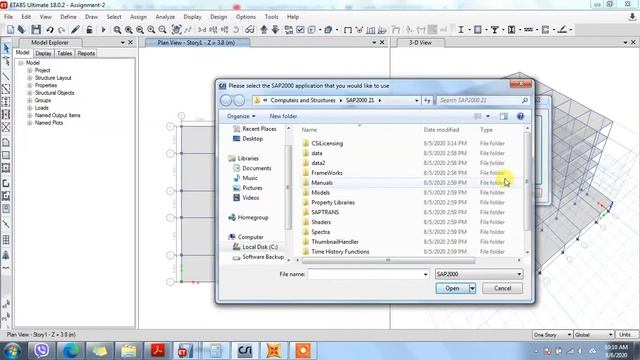
Task: Open the Manuals folder
Action: pos(322,183)
